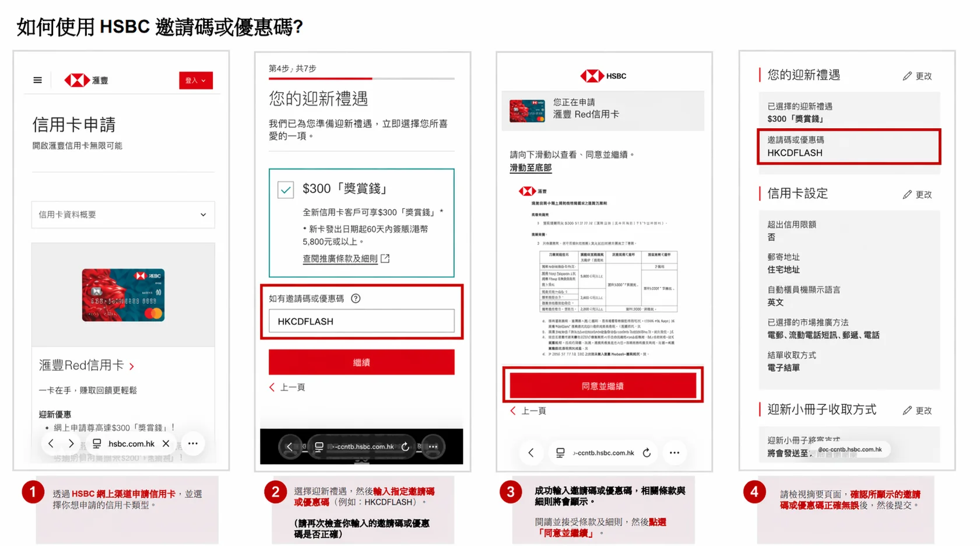The width and height of the screenshot is (980, 546).
Task: Click the HSBC Red credit card image
Action: click(x=123, y=295)
